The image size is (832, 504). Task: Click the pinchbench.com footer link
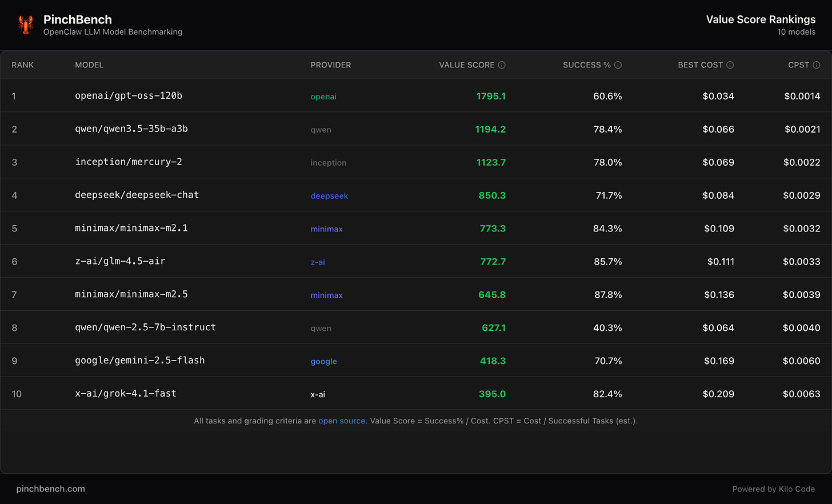[51, 489]
